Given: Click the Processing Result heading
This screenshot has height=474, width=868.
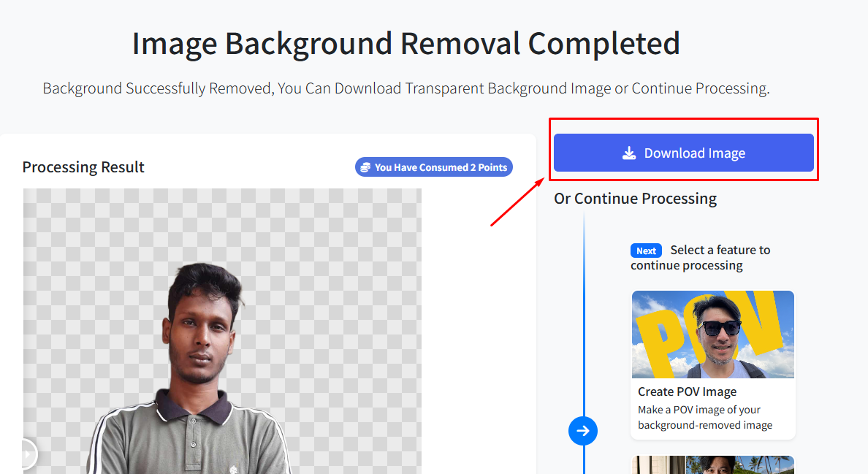Looking at the screenshot, I should pyautogui.click(x=83, y=167).
